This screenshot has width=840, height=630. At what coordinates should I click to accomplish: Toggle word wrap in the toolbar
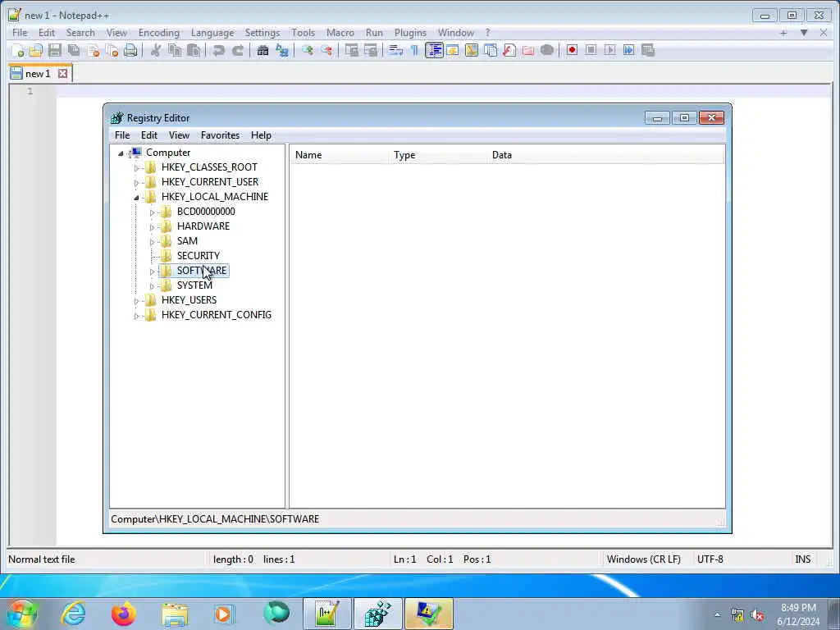(x=395, y=50)
